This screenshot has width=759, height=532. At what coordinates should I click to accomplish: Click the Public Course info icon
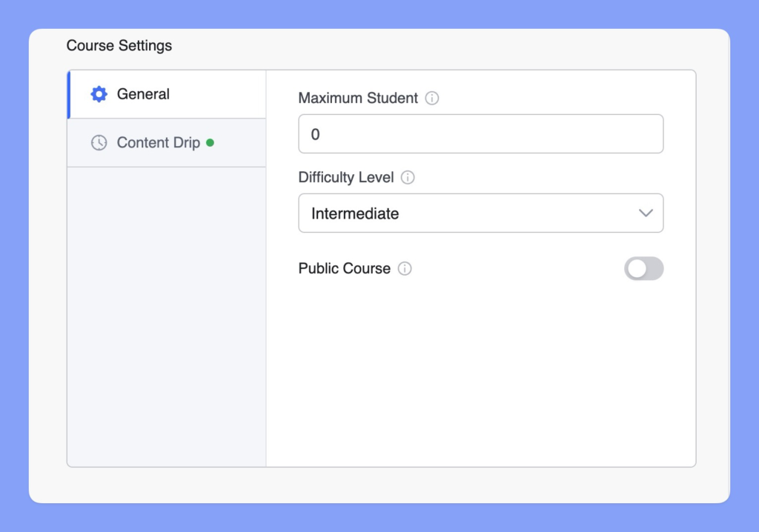pos(405,269)
